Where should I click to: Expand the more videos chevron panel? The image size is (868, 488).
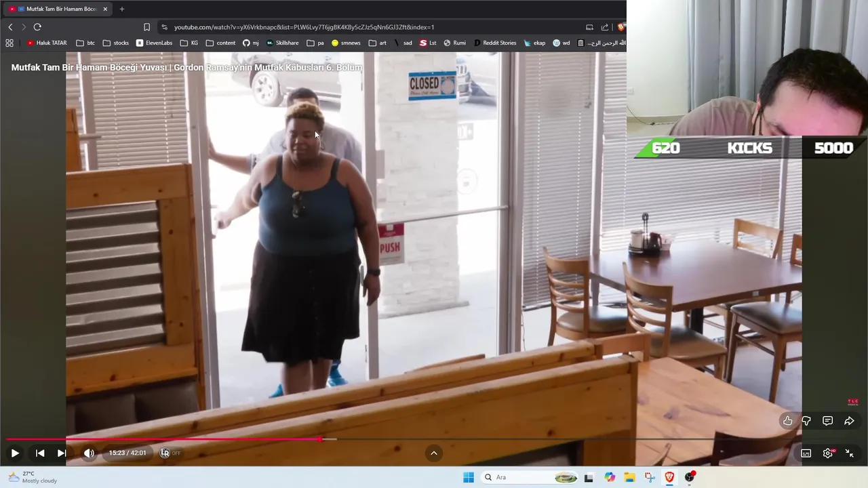(434, 453)
